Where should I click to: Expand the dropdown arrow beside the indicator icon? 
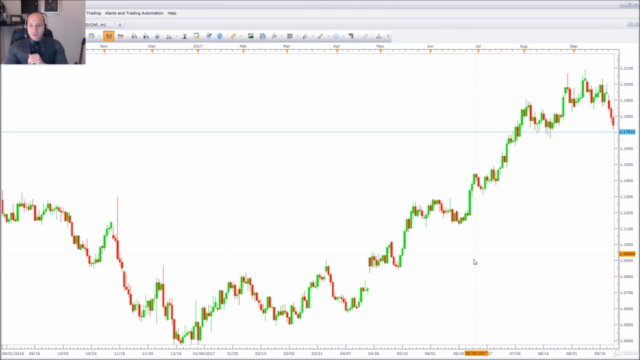pyautogui.click(x=177, y=36)
